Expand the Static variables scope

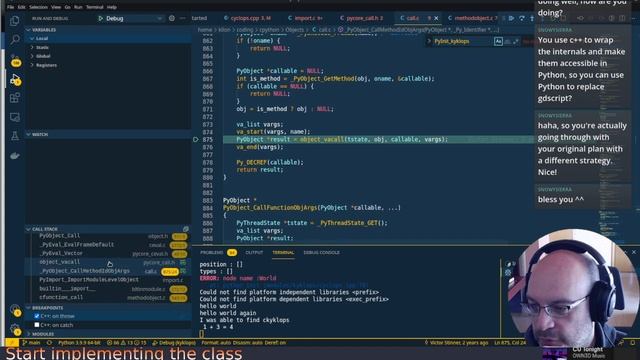108,47
